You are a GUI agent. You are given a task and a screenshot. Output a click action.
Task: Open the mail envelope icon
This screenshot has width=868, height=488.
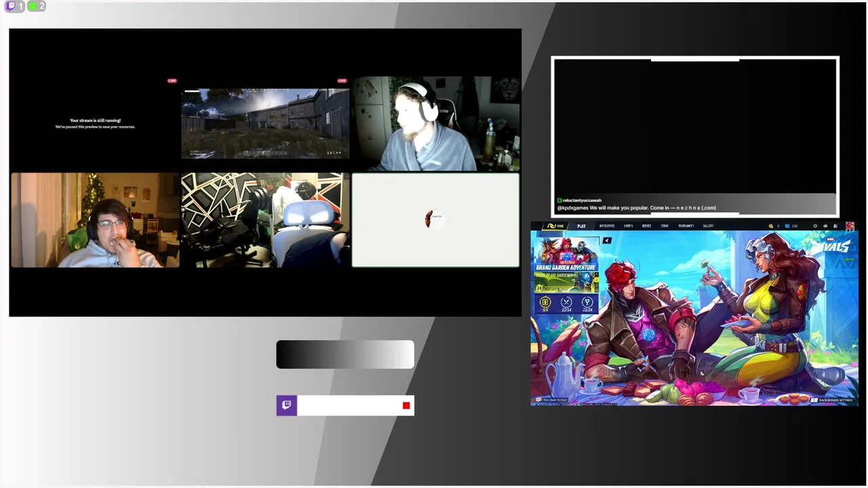[825, 226]
